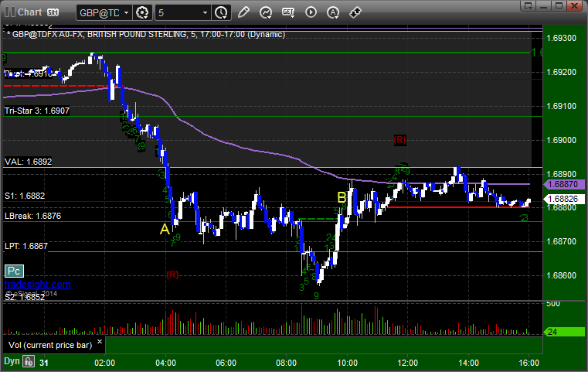Click the 500 volume scale label
The image size is (588, 372).
pos(553,304)
